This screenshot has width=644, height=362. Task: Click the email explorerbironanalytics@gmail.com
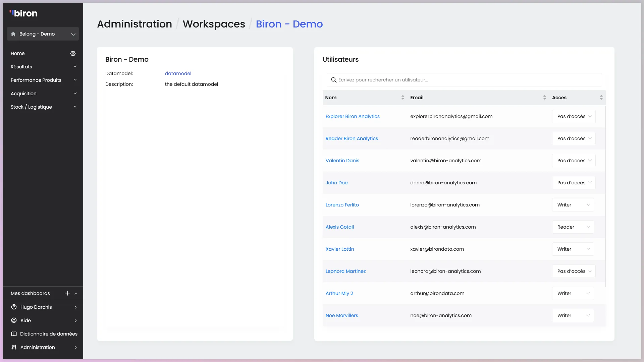tap(451, 116)
